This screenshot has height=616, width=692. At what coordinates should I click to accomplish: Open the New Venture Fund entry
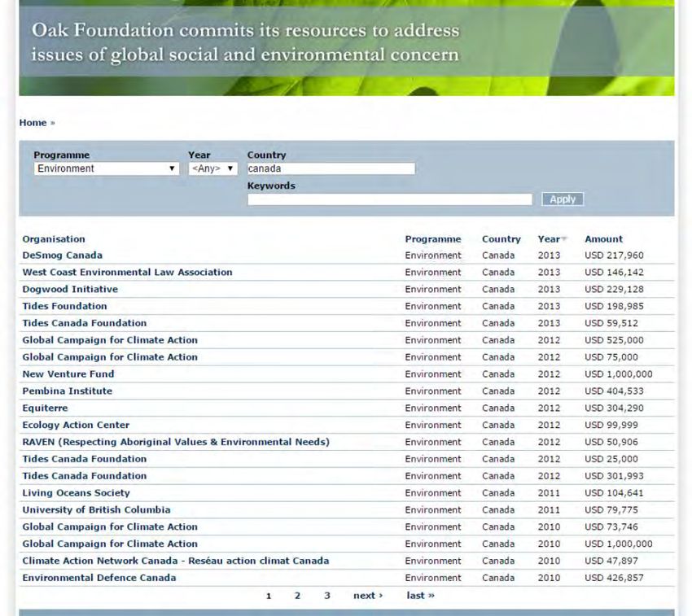(x=68, y=374)
